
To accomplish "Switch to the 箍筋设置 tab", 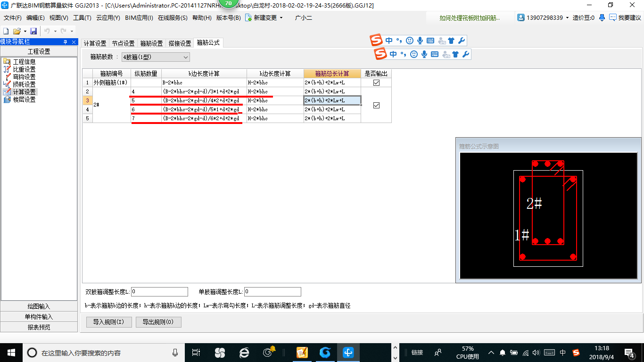I will click(151, 43).
